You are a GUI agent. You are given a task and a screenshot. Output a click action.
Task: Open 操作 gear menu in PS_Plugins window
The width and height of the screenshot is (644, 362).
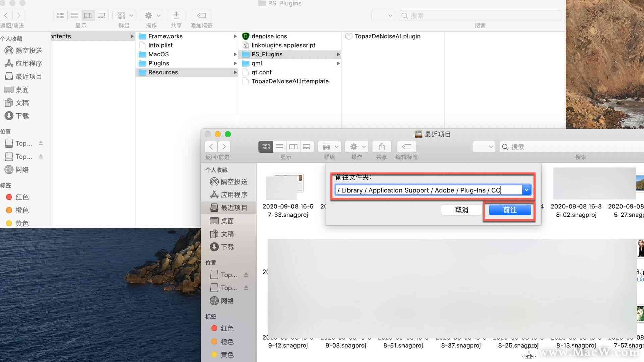tap(152, 15)
